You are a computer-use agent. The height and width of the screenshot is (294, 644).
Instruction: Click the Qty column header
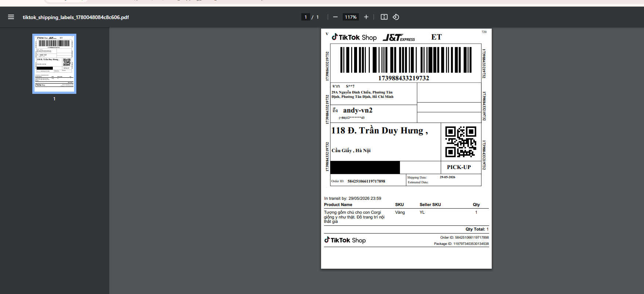(x=476, y=205)
